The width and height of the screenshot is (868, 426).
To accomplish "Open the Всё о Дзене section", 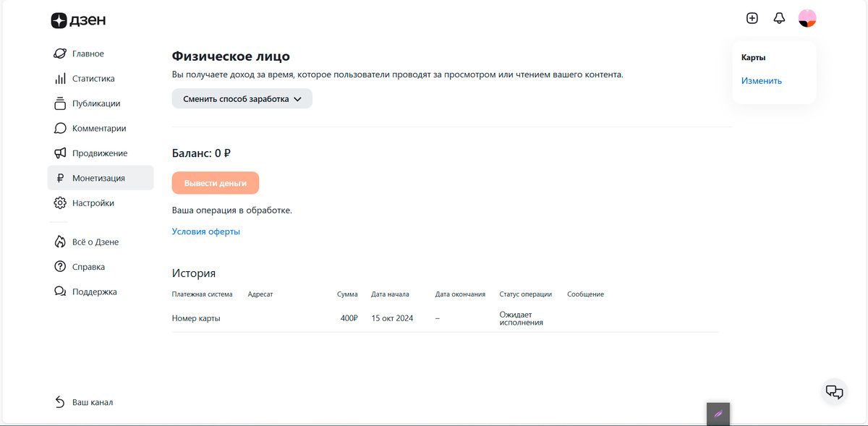I will point(93,242).
